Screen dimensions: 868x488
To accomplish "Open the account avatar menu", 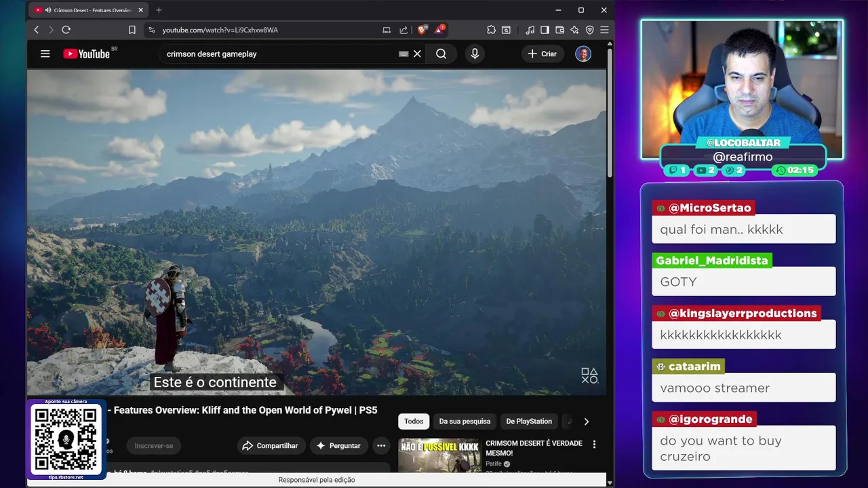I will click(x=583, y=54).
